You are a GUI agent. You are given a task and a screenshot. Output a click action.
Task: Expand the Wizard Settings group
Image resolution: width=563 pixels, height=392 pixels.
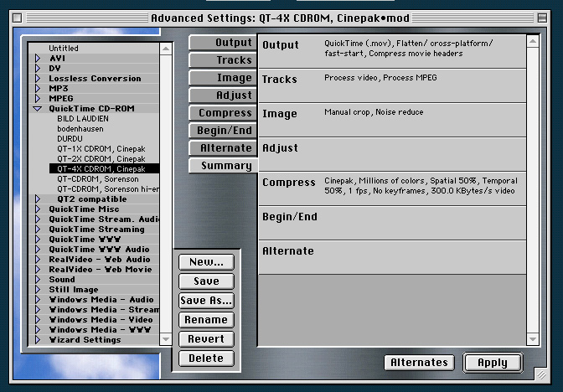click(38, 340)
